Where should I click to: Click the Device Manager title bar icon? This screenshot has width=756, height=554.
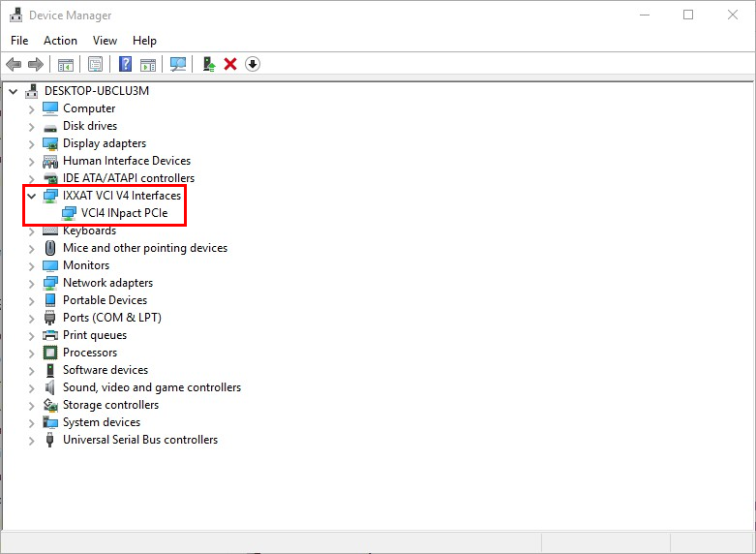coord(15,15)
